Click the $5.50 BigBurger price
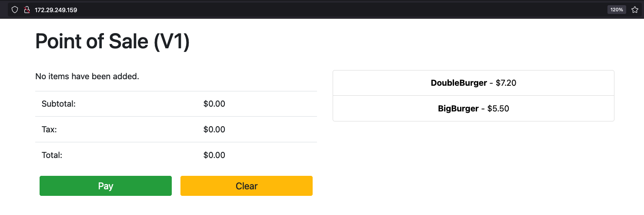644x215 pixels. [x=498, y=108]
